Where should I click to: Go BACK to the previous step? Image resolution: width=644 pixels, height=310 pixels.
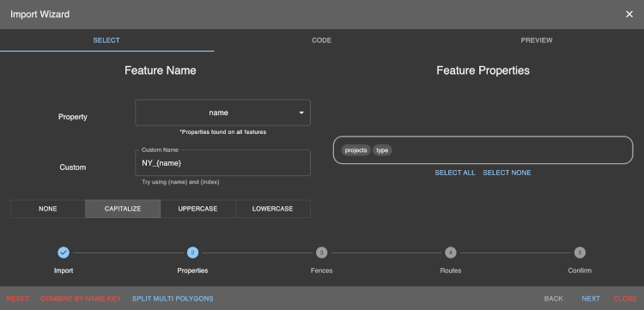tap(553, 299)
